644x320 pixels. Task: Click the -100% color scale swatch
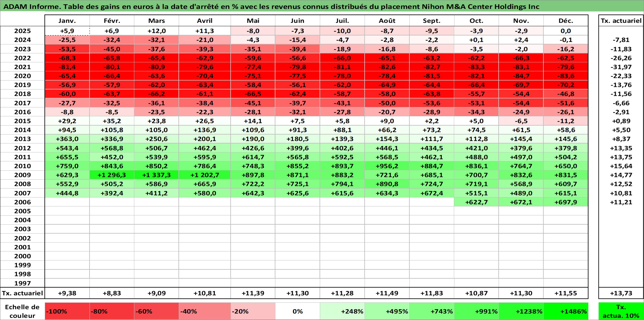point(67,311)
